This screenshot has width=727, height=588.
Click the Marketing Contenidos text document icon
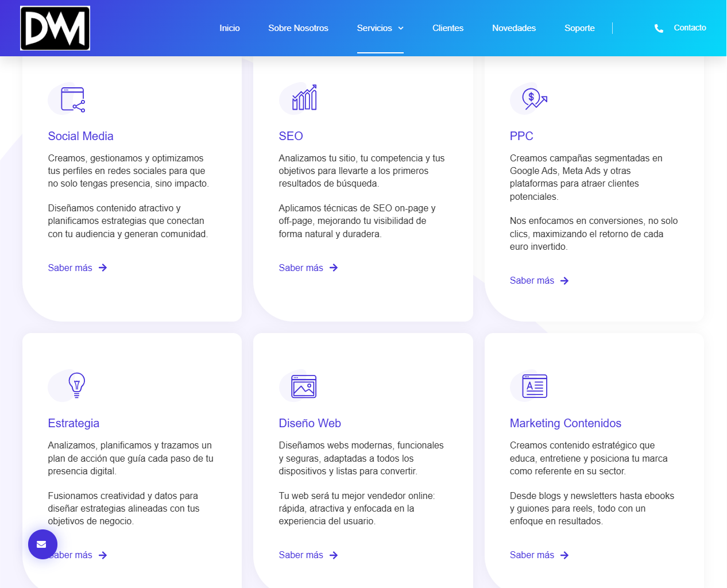pyautogui.click(x=535, y=386)
